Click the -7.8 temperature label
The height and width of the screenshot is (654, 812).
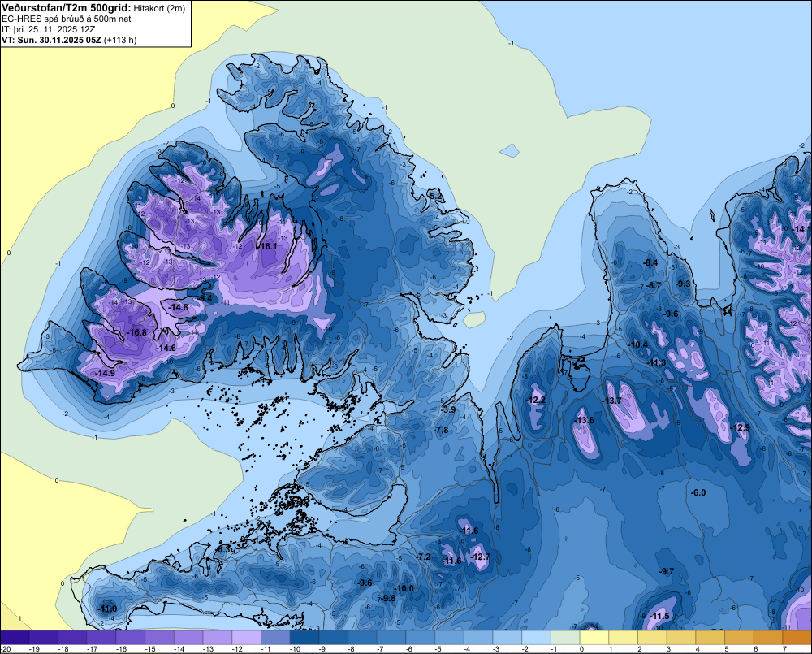tap(441, 430)
